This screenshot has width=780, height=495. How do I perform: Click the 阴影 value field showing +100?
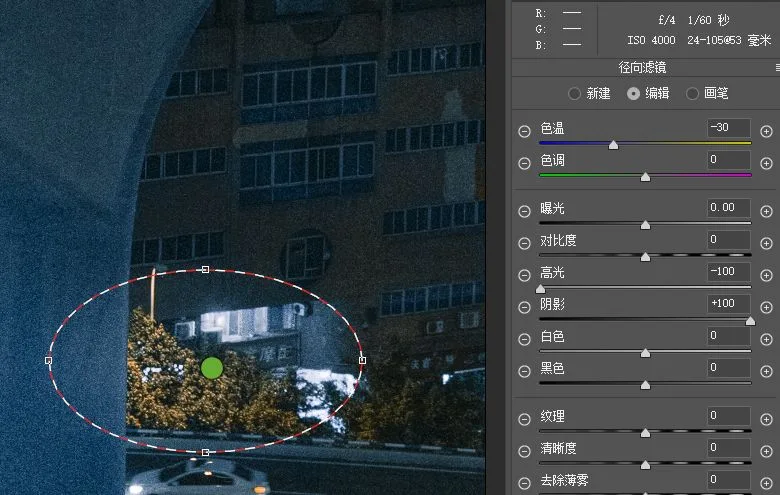[x=729, y=303]
